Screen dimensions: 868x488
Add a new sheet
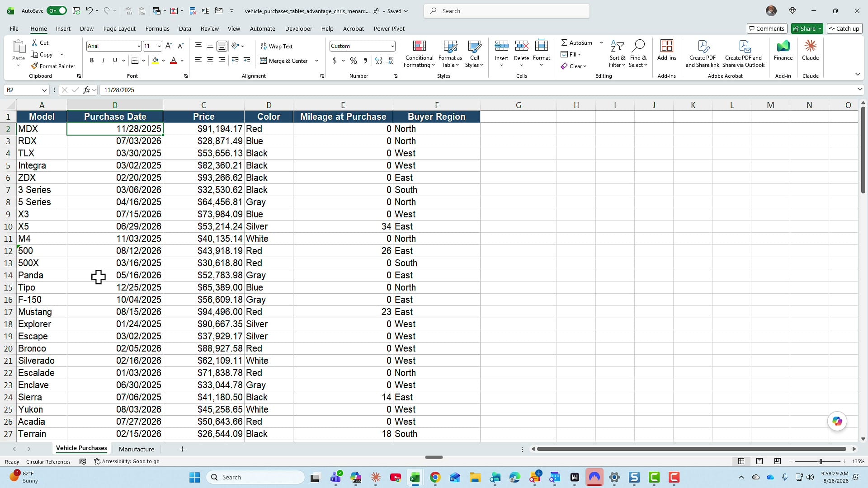pyautogui.click(x=182, y=449)
